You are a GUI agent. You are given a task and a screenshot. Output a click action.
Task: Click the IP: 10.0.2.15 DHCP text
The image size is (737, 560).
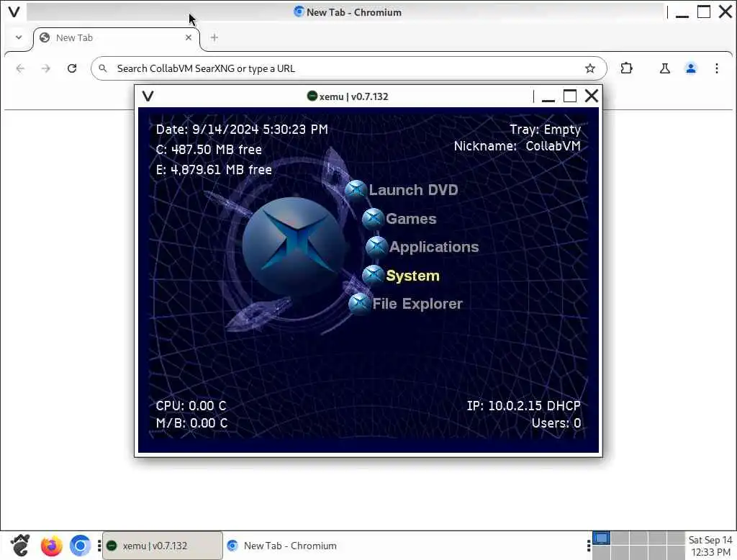tap(524, 406)
